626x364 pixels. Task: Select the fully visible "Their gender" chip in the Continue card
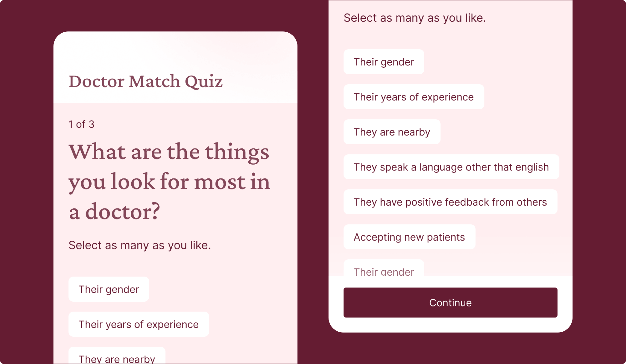coord(384,62)
